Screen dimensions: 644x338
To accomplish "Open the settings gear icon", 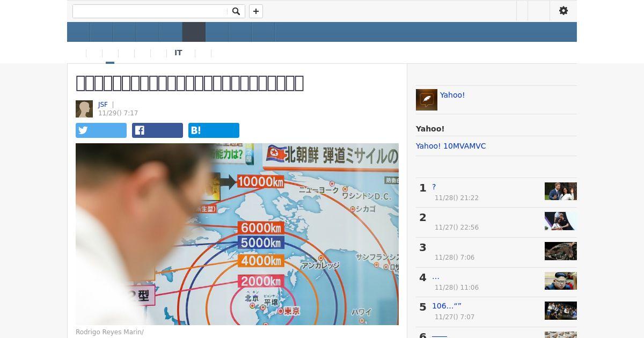I will click(563, 11).
